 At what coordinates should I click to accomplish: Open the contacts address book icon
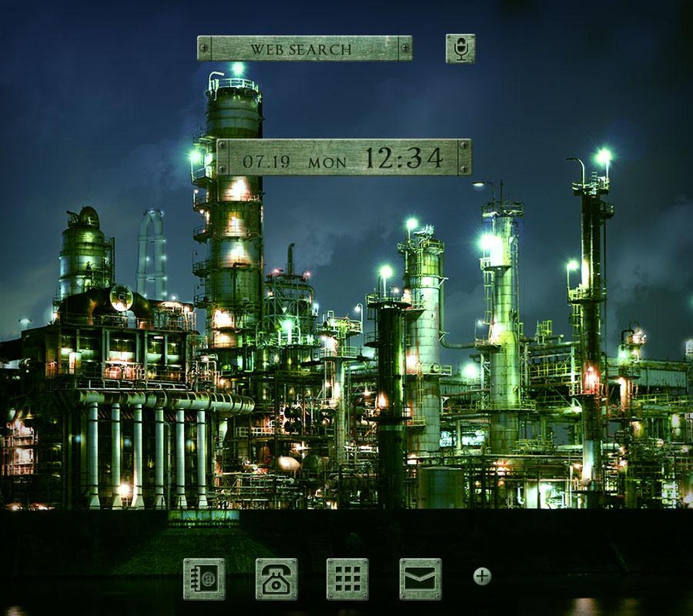pyautogui.click(x=205, y=579)
